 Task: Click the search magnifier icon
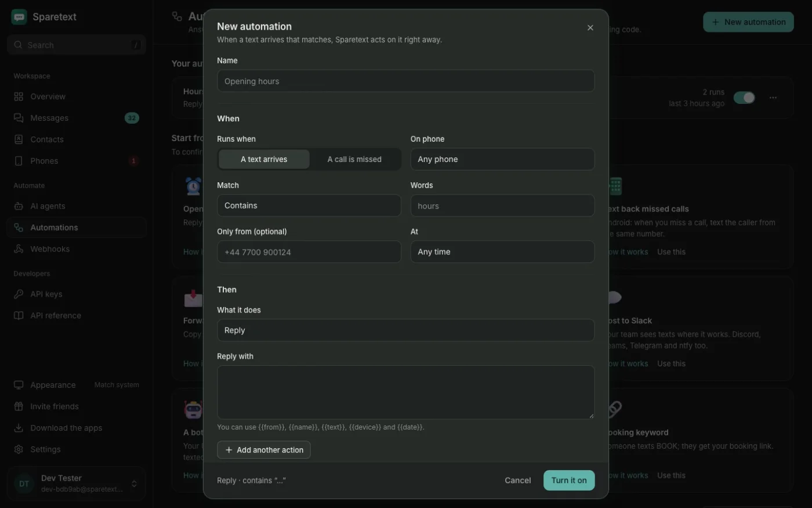18,45
